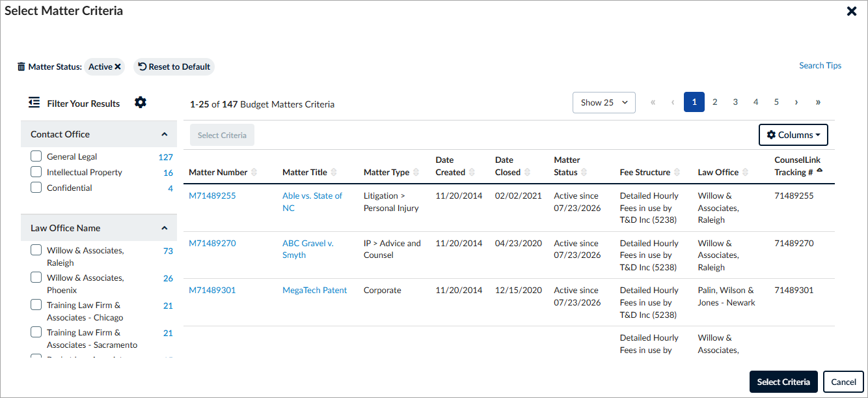Open matter M71489270 link

click(x=212, y=243)
